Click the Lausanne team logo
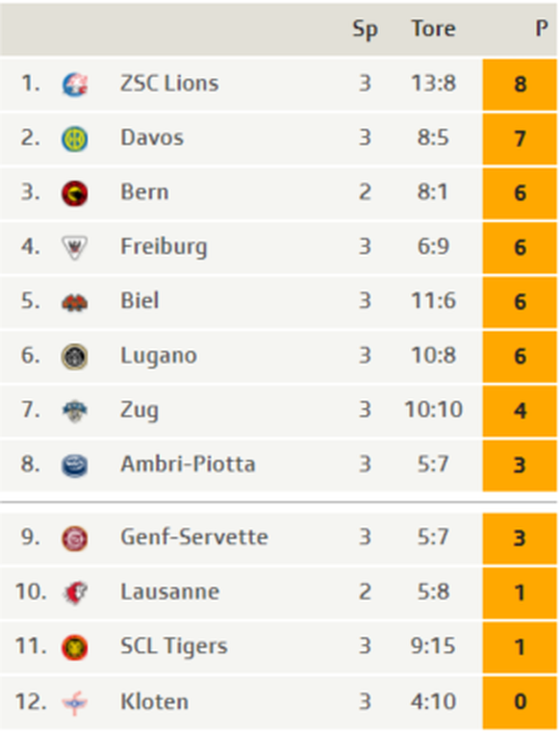Image resolution: width=560 pixels, height=732 pixels. [x=75, y=593]
